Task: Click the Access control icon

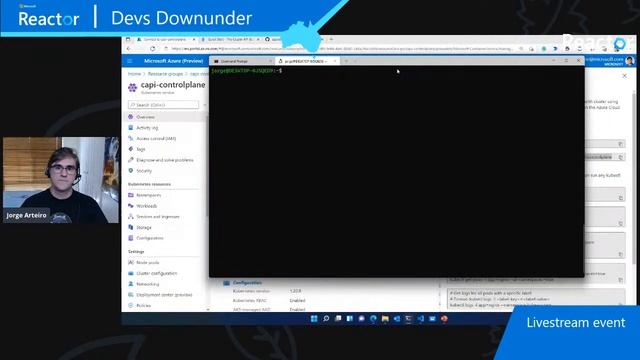Action: (131, 138)
